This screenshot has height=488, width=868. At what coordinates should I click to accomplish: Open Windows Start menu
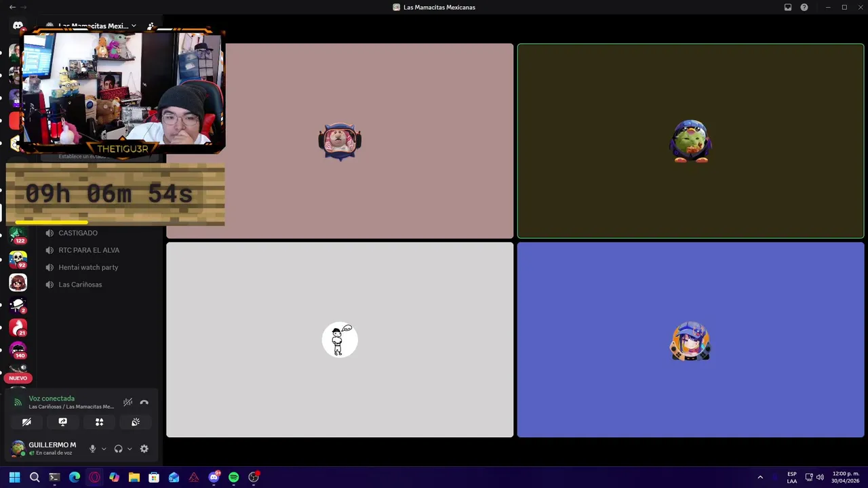point(14,477)
